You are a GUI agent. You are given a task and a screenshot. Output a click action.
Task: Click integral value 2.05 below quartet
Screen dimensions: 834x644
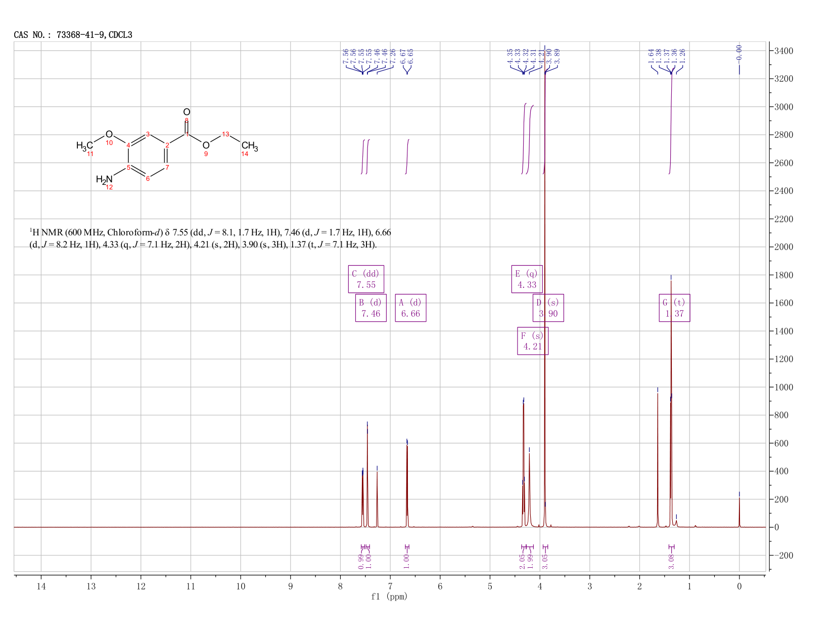pyautogui.click(x=522, y=561)
